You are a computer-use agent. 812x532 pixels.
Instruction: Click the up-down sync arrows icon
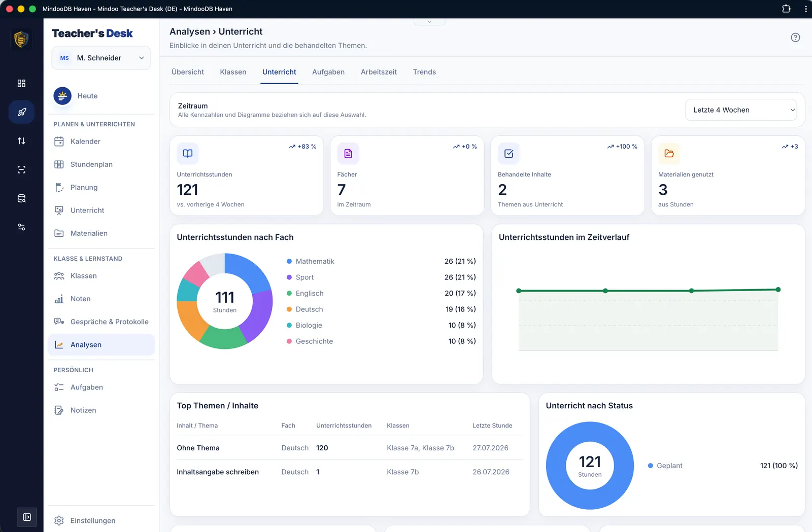point(21,141)
